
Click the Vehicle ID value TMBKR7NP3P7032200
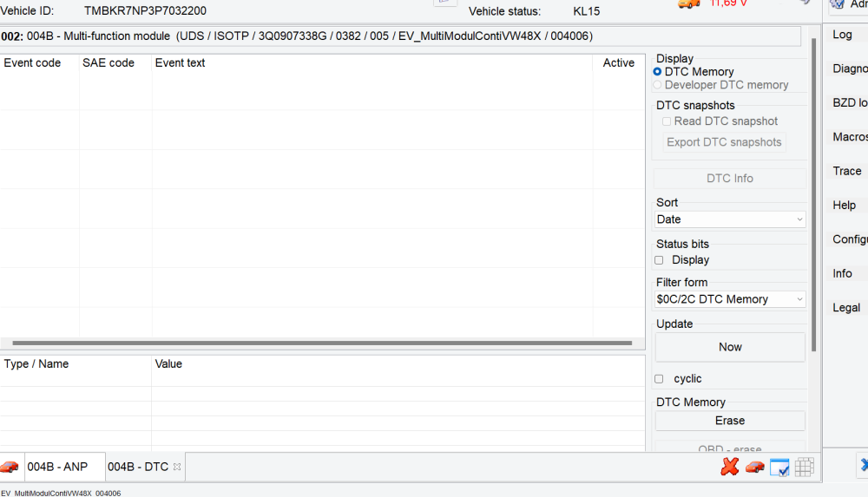(x=145, y=10)
